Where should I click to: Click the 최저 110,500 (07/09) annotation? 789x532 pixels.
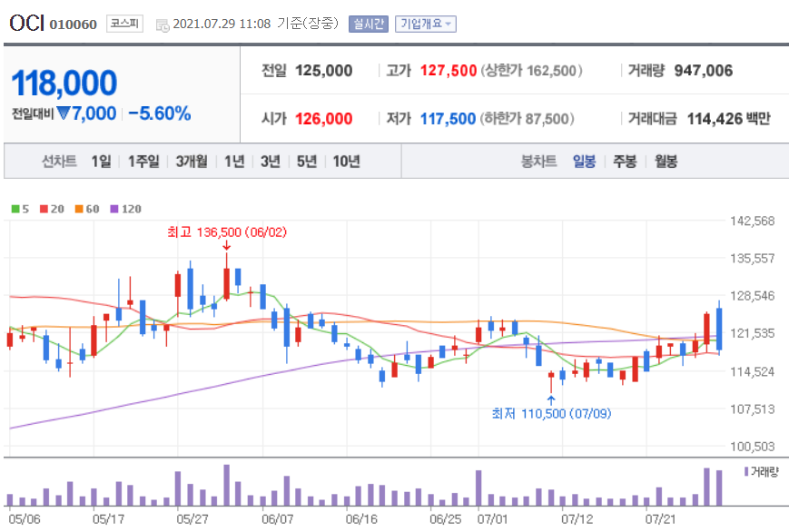[551, 414]
